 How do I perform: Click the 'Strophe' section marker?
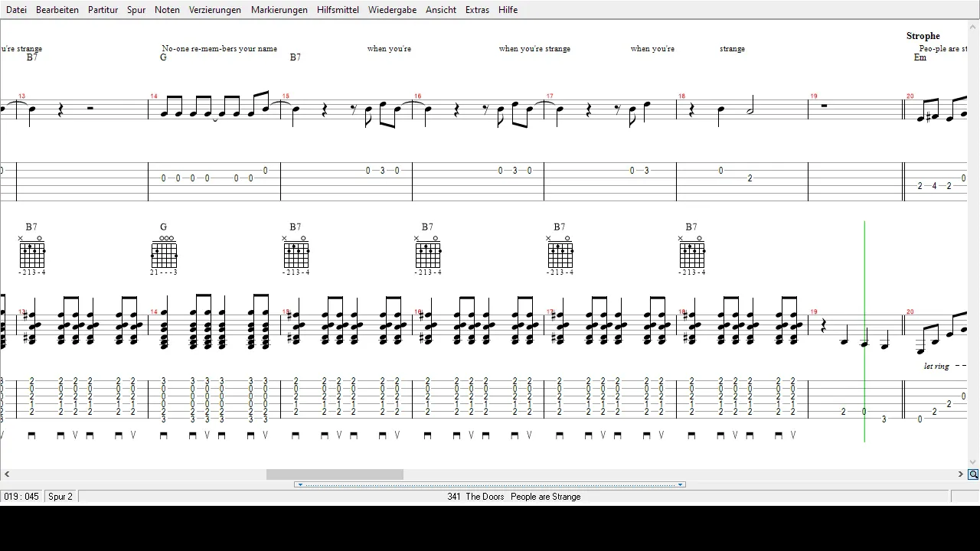(923, 36)
